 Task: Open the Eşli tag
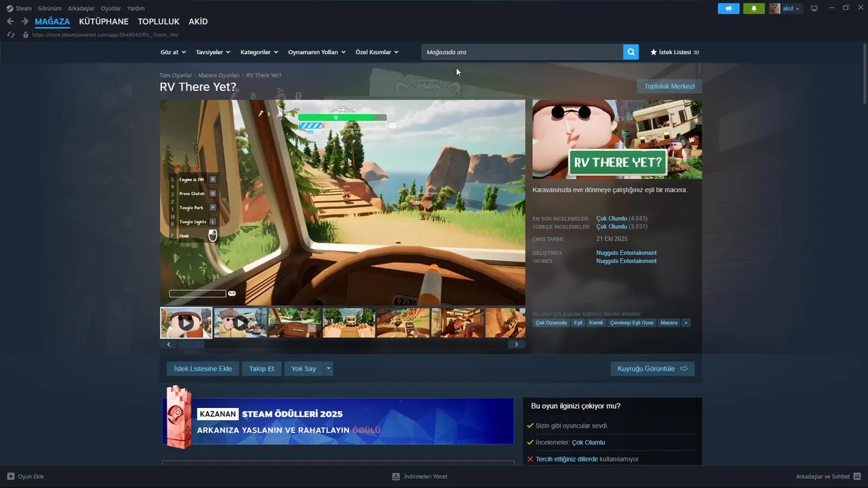coord(578,323)
